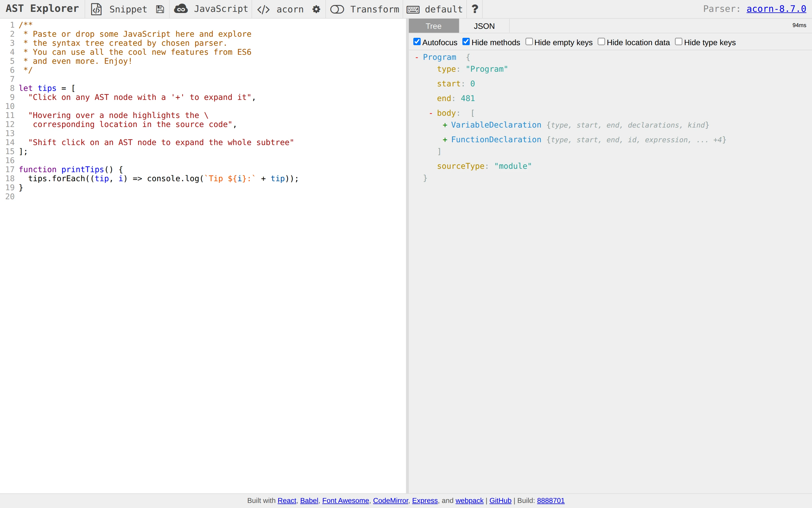Image resolution: width=812 pixels, height=508 pixels.
Task: Expand the VariableDeclaration node with plus
Action: coord(445,125)
